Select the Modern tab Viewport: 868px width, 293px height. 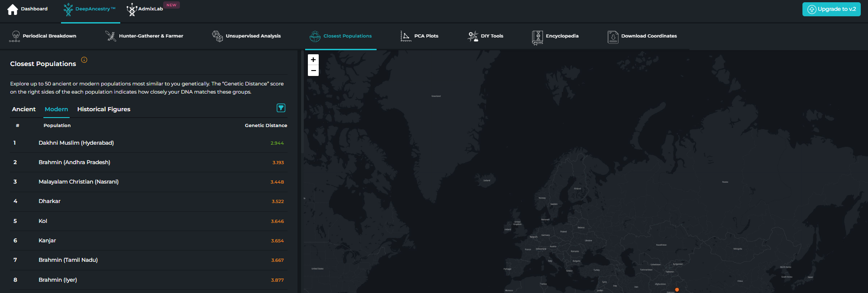(57, 109)
